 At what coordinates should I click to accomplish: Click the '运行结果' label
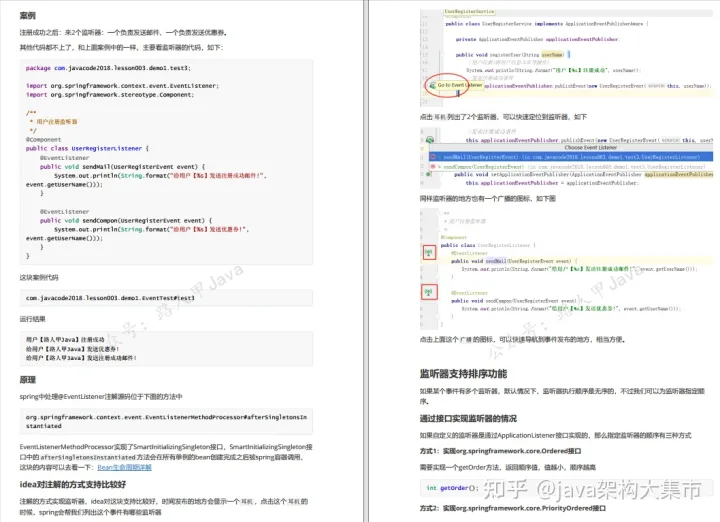point(33,319)
